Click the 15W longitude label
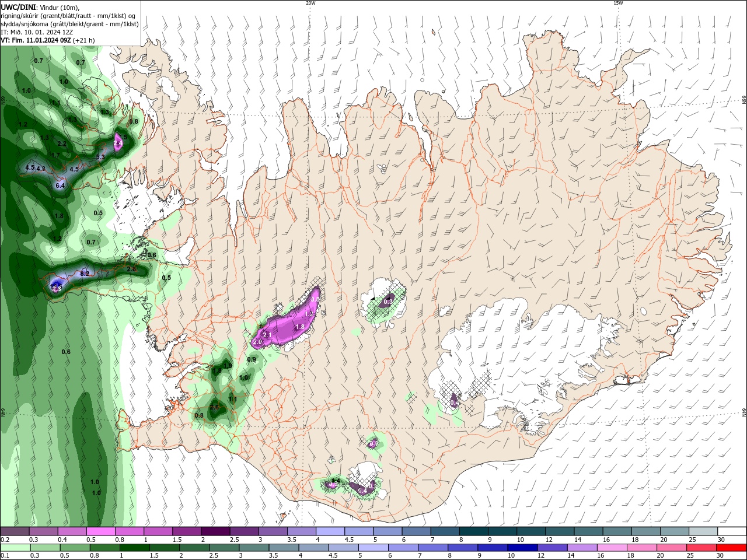Viewport: 747px width, 560px height. [618, 3]
